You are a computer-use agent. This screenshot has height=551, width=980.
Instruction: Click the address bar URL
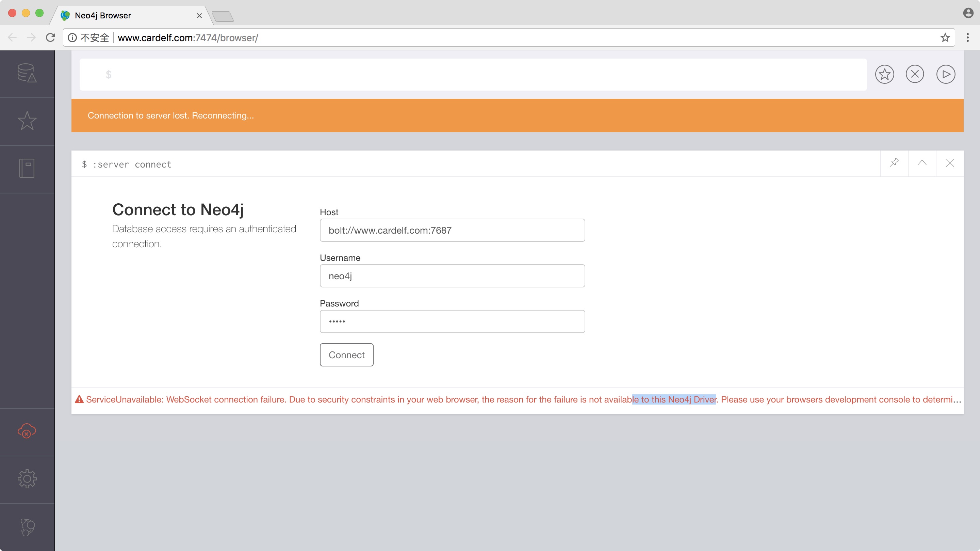(188, 38)
